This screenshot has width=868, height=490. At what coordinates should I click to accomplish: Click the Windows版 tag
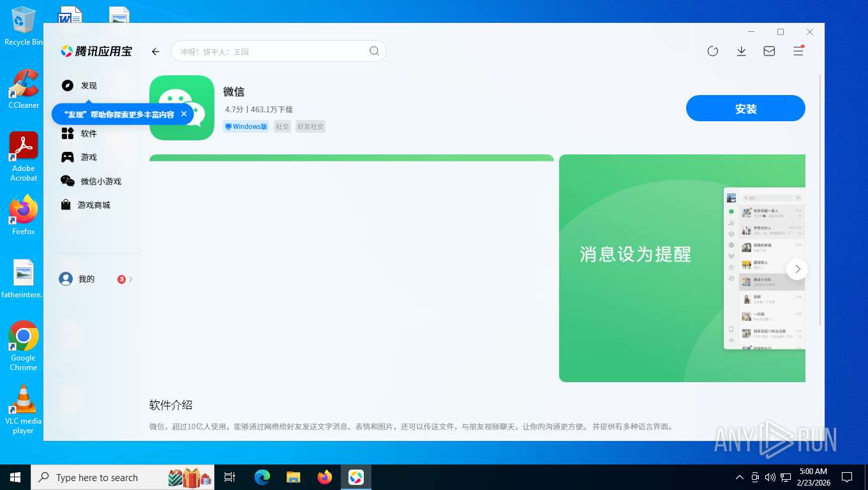(246, 126)
